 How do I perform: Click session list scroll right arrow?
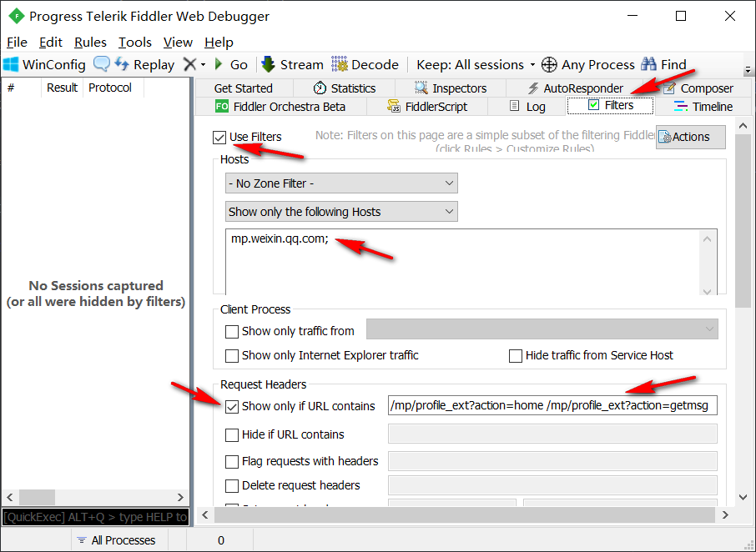(x=180, y=497)
